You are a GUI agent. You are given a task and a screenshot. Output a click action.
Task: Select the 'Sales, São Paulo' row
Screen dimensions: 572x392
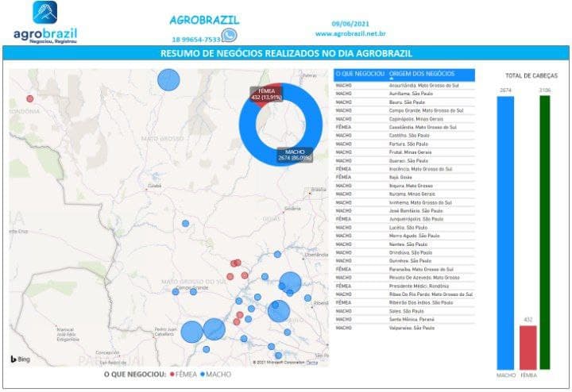click(x=404, y=311)
